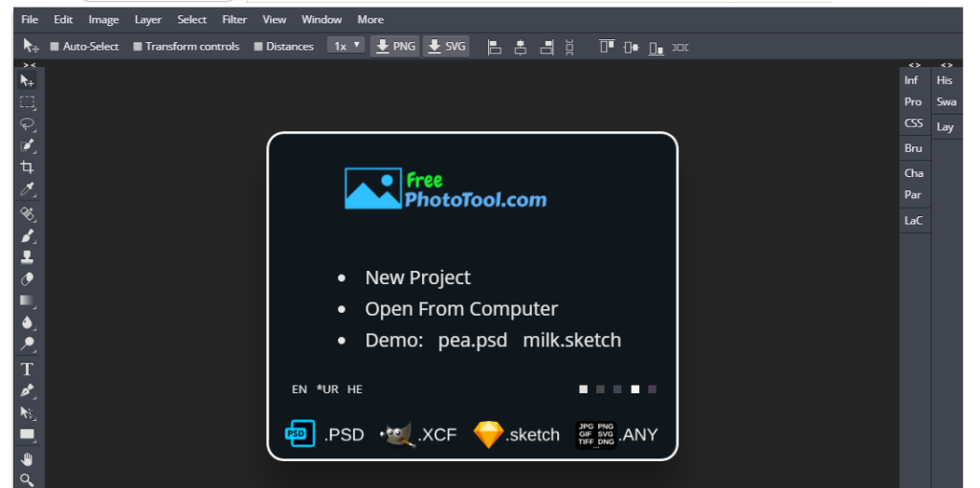Enable the Distances checkbox
980x488 pixels.
pos(258,46)
